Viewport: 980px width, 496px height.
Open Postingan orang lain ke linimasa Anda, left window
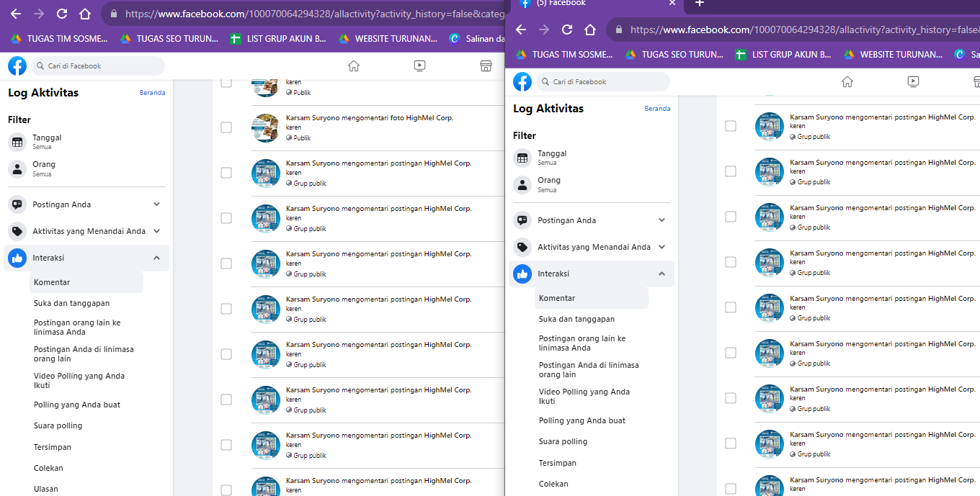(77, 328)
